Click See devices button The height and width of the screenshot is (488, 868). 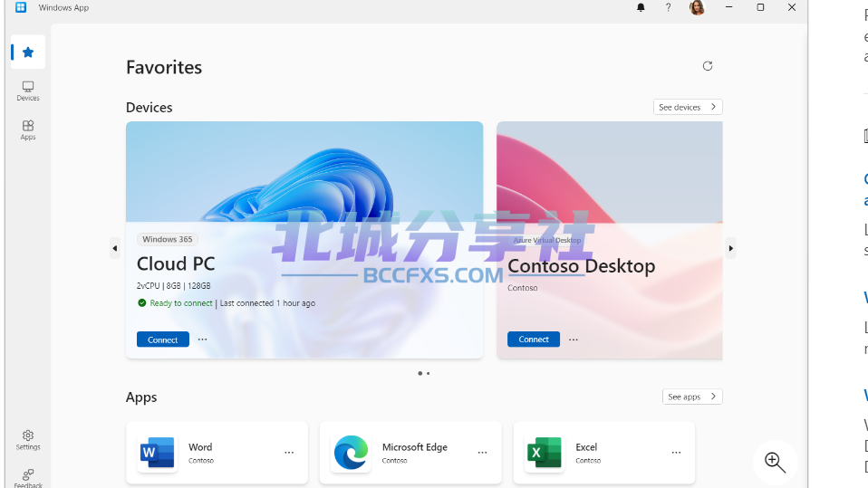coord(688,108)
